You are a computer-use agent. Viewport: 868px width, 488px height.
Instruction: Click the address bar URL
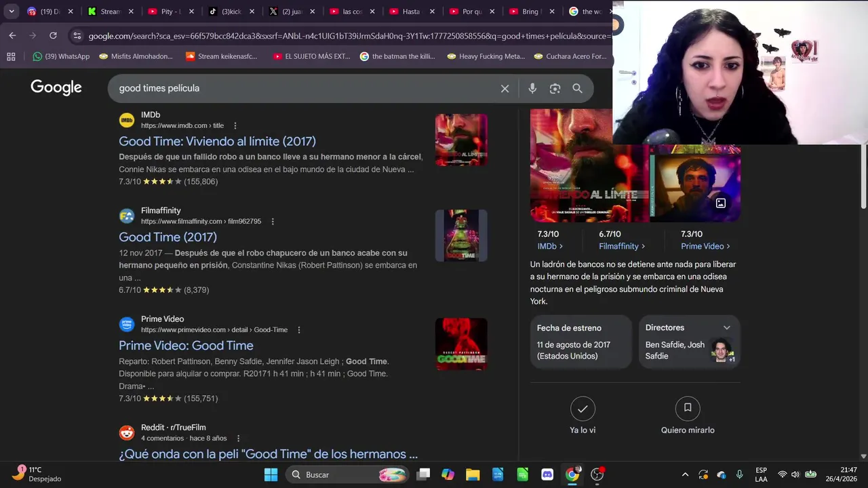[349, 36]
